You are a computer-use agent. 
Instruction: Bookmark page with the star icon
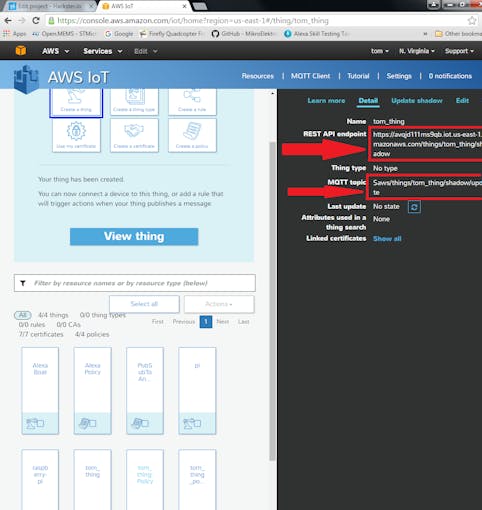pyautogui.click(x=472, y=21)
